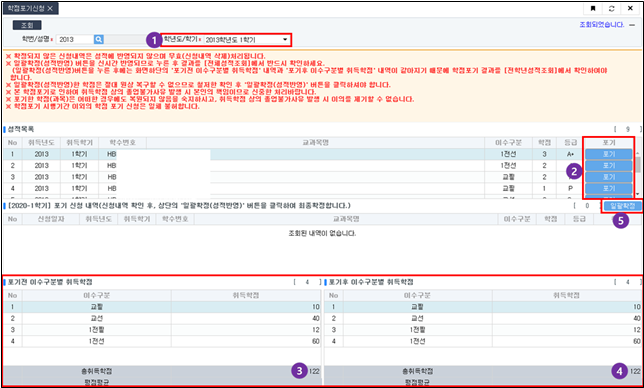Select the 1전선 row in 포기후 table
The width and height of the screenshot is (644, 388).
(483, 341)
